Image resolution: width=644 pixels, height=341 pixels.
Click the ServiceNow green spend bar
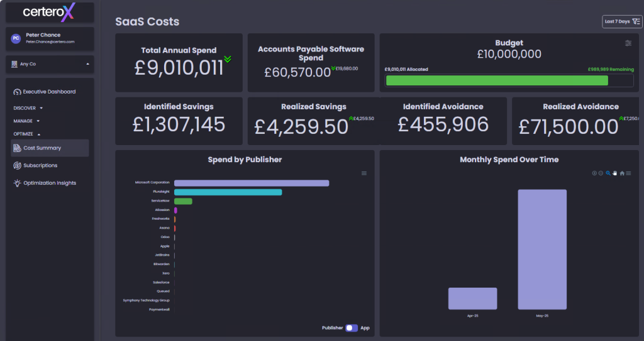pyautogui.click(x=183, y=201)
